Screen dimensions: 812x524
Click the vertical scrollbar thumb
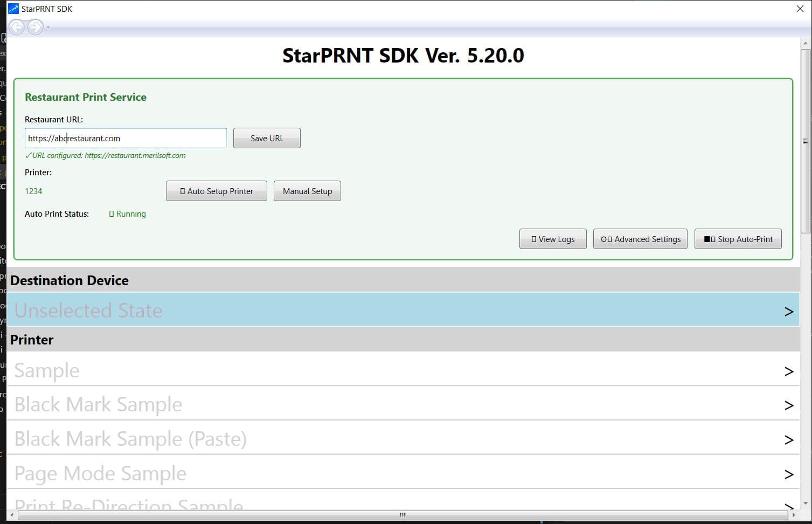click(x=806, y=141)
